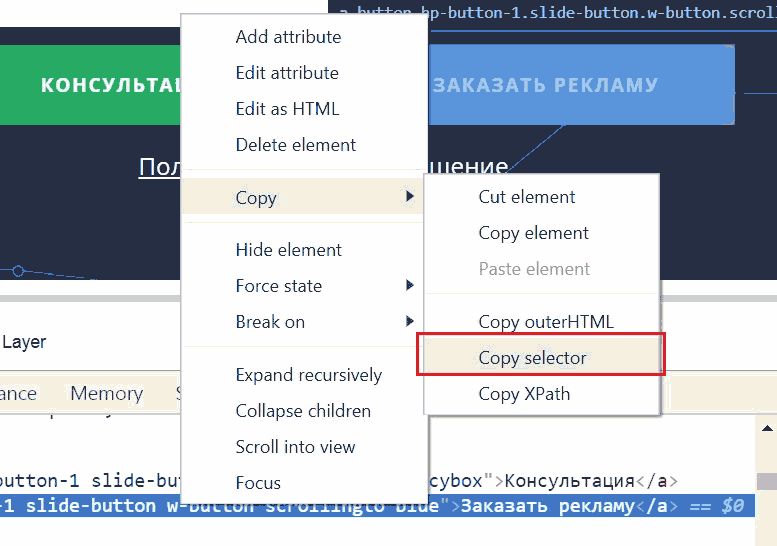Open the Copy submenu entry
The image size is (777, 546).
[x=303, y=197]
